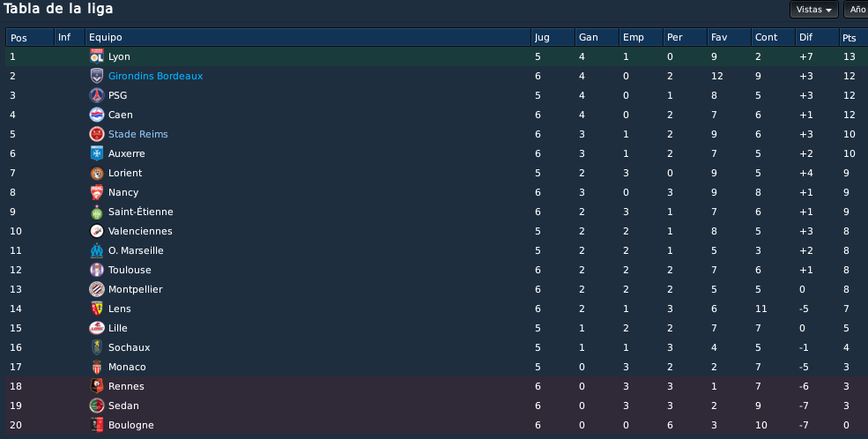Click the Montpellier club logo

pos(97,289)
